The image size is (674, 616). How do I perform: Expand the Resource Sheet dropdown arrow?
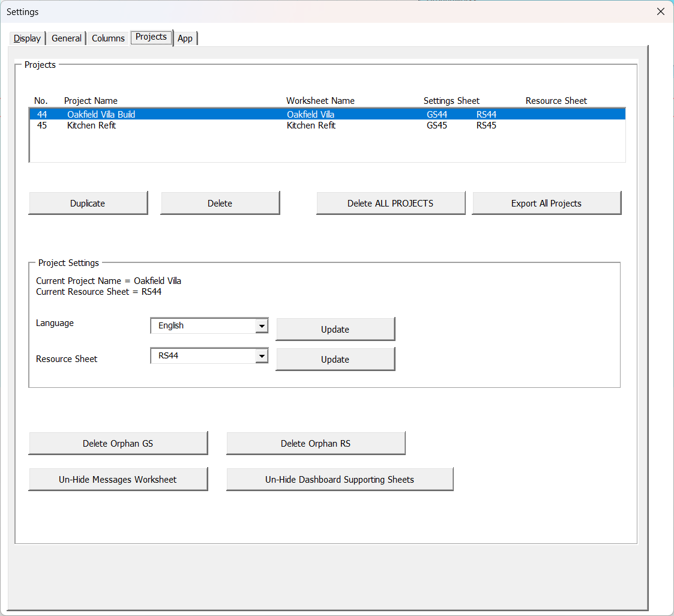point(262,356)
